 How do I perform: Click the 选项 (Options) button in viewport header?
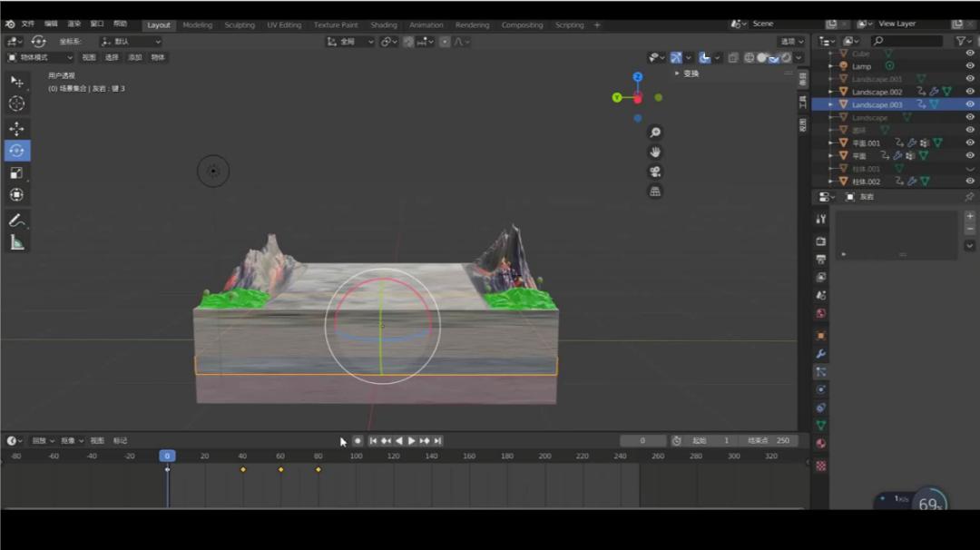pos(790,41)
